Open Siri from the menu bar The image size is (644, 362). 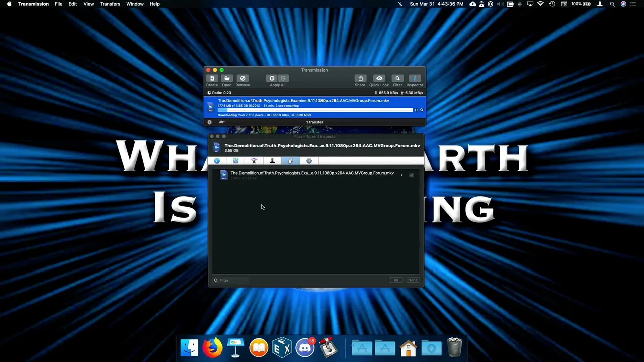pyautogui.click(x=624, y=4)
